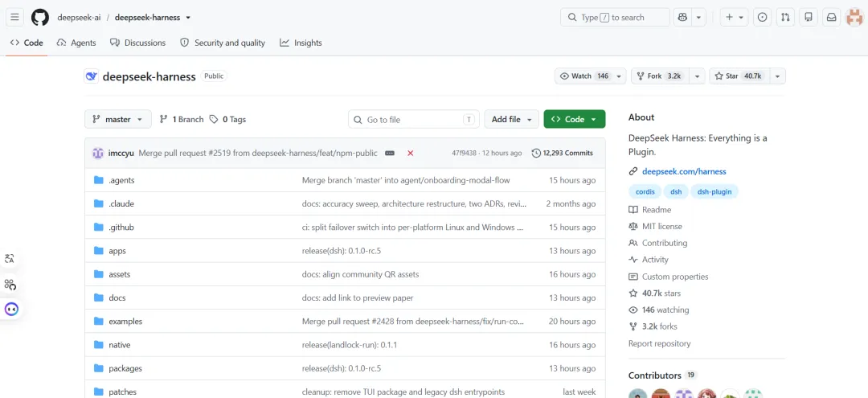Open Copilot dropdown arrow in header
The image size is (868, 398).
click(x=698, y=17)
